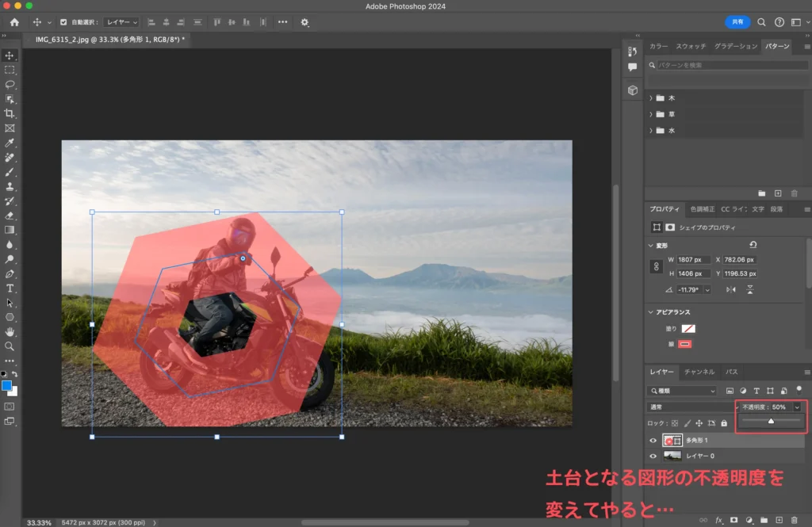The image size is (812, 527).
Task: Open the History panel icon
Action: click(633, 52)
